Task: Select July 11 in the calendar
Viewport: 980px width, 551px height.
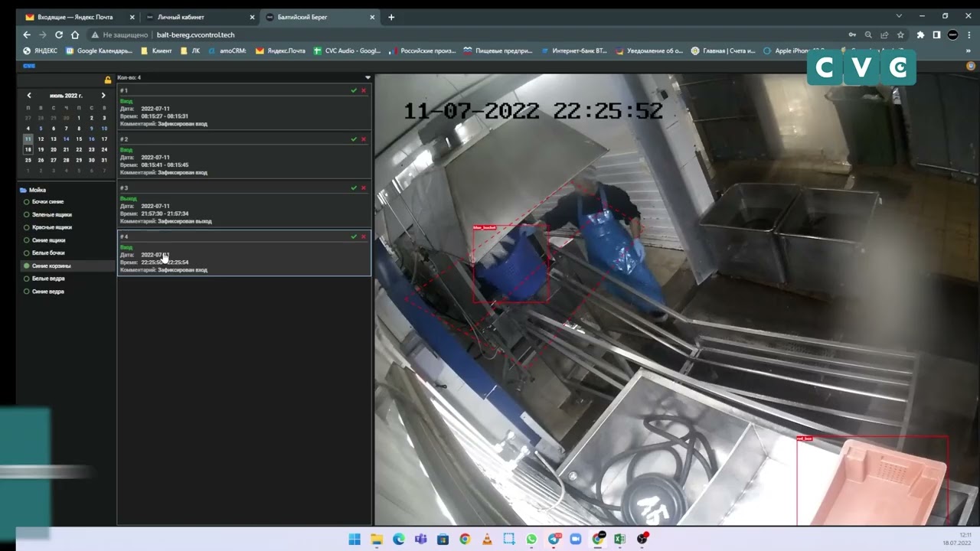Action: coord(28,139)
